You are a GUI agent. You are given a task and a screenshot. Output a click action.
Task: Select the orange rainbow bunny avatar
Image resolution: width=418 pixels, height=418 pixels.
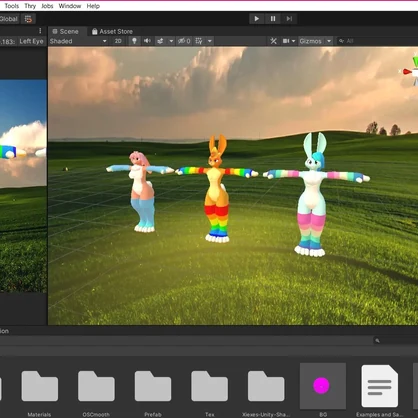[x=217, y=189]
